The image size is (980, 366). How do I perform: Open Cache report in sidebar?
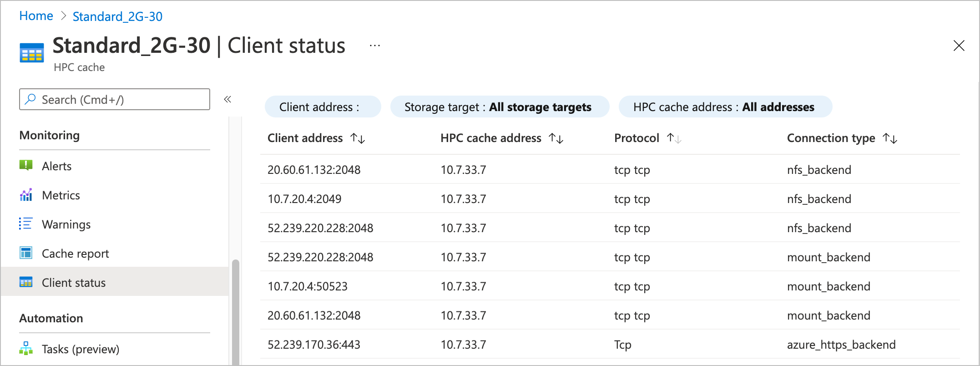75,254
